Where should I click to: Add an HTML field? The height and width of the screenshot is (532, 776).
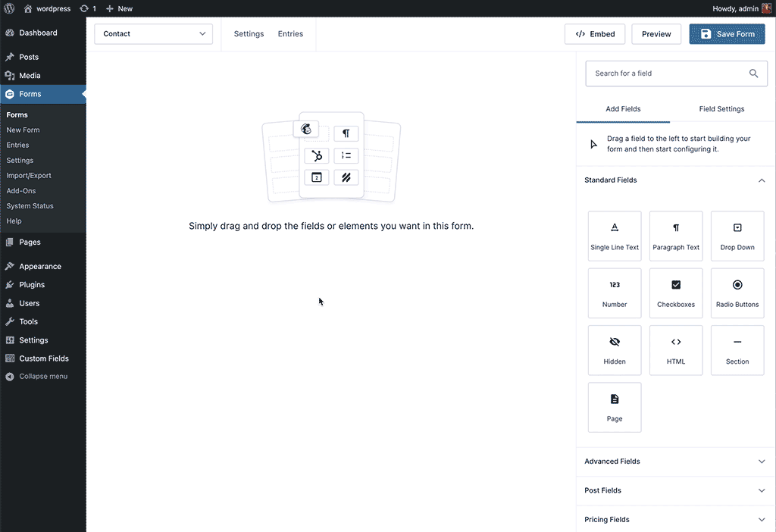click(x=675, y=350)
